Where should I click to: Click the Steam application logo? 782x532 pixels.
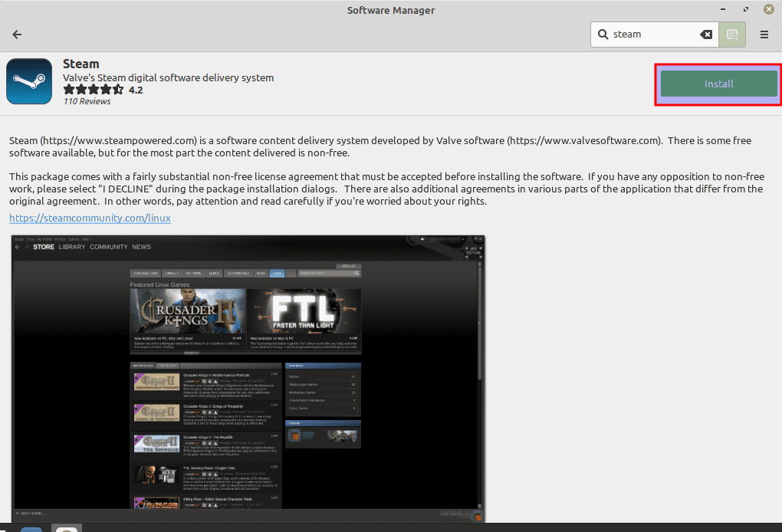point(29,81)
